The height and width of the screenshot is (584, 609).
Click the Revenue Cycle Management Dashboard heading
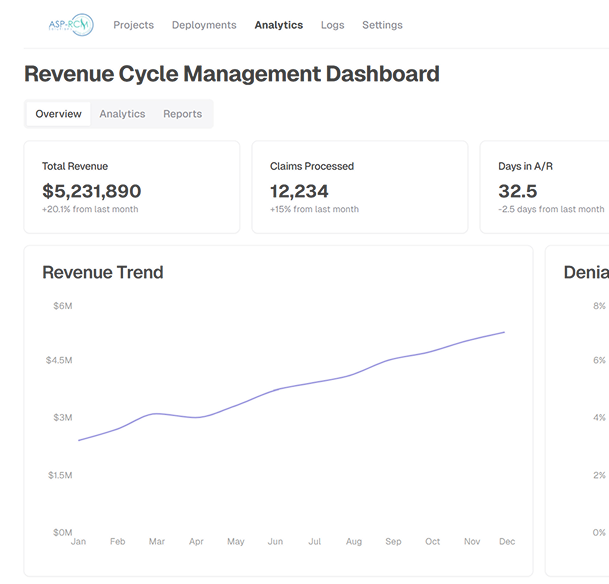[231, 74]
